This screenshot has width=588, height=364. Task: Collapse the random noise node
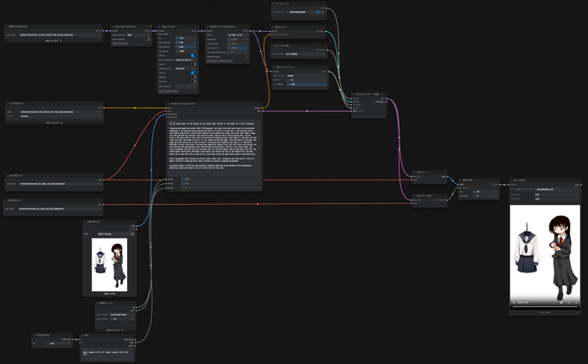click(x=273, y=3)
